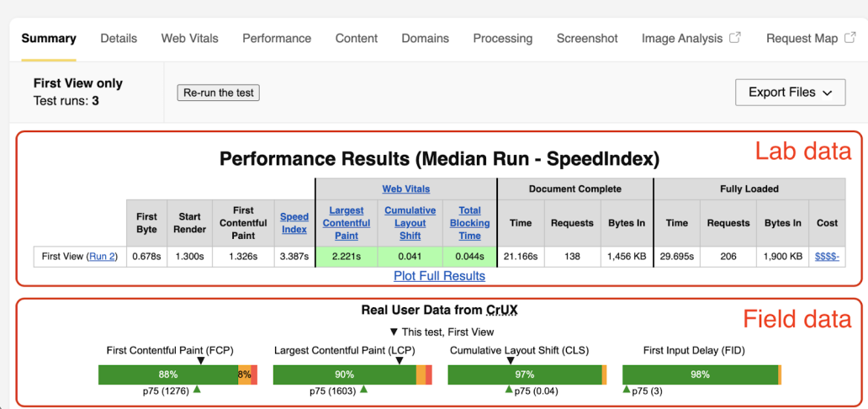Click the black test marker above CLS bar
This screenshot has width=868, height=409.
[511, 360]
